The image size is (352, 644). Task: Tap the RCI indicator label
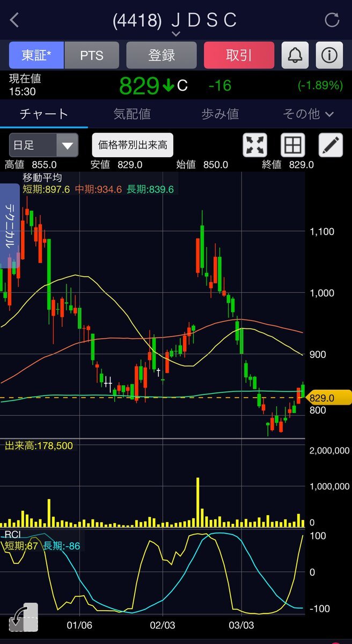point(13,535)
